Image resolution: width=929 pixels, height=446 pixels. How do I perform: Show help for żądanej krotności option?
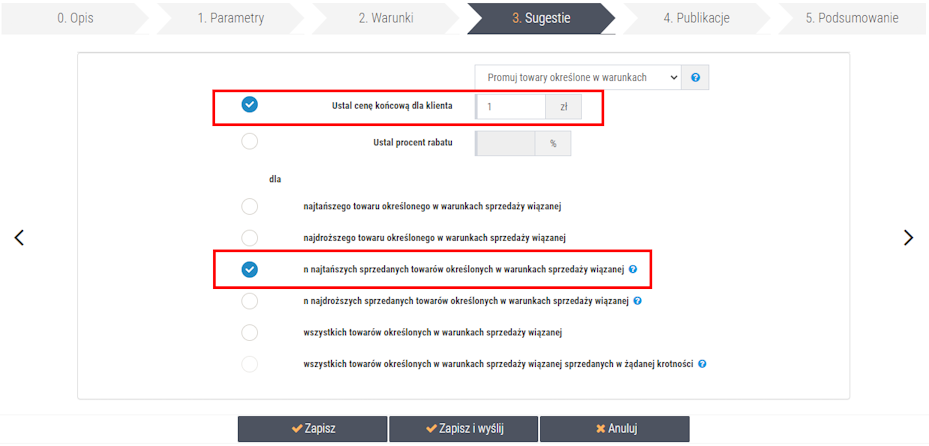click(702, 364)
